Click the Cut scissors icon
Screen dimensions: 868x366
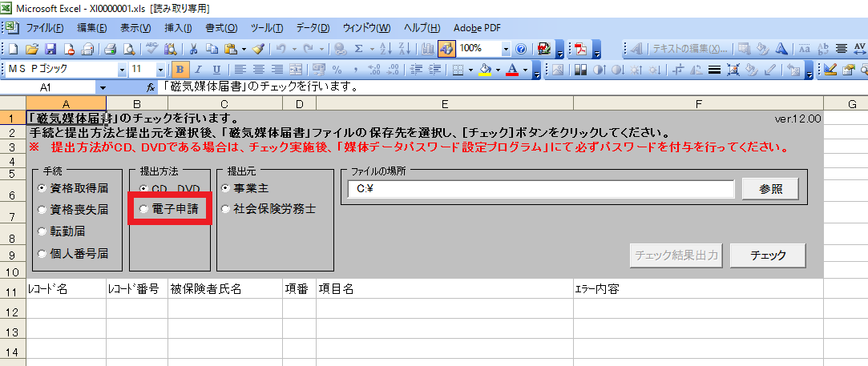(192, 49)
